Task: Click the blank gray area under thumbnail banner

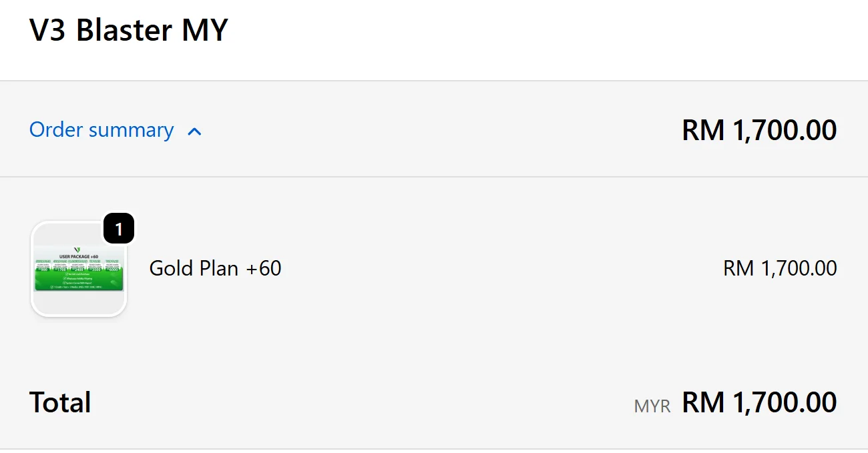Action: pos(79,302)
